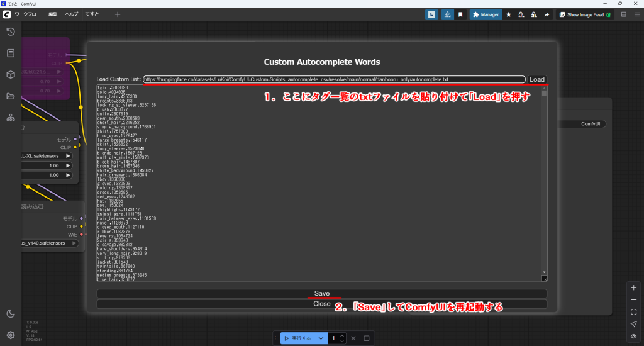
Task: Open the node tree hierarchy sidebar icon
Action: click(11, 118)
